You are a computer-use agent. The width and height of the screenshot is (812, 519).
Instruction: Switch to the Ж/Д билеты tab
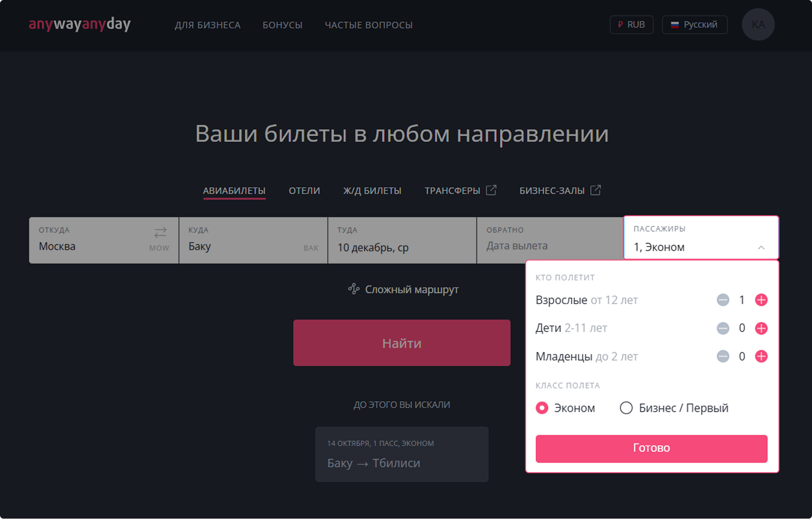click(x=372, y=191)
